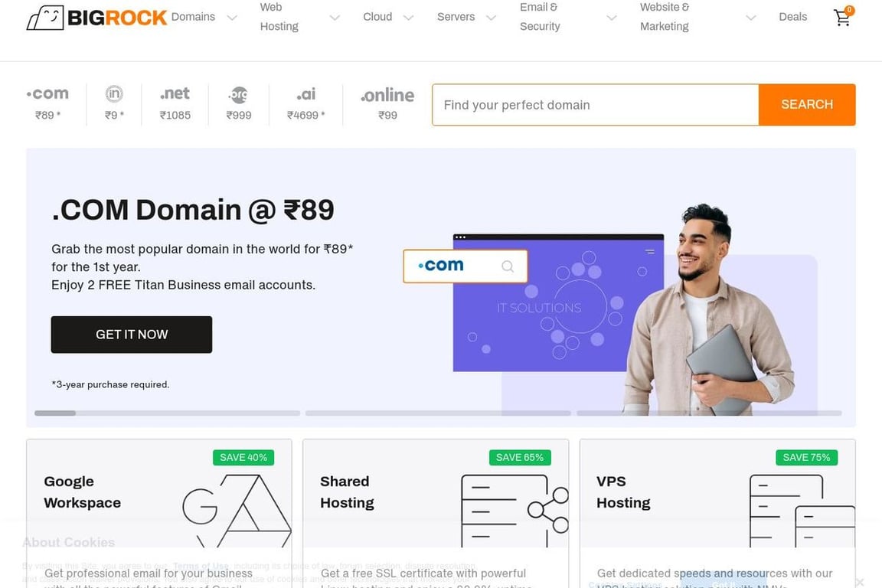Click the BigRock logo

tap(96, 18)
